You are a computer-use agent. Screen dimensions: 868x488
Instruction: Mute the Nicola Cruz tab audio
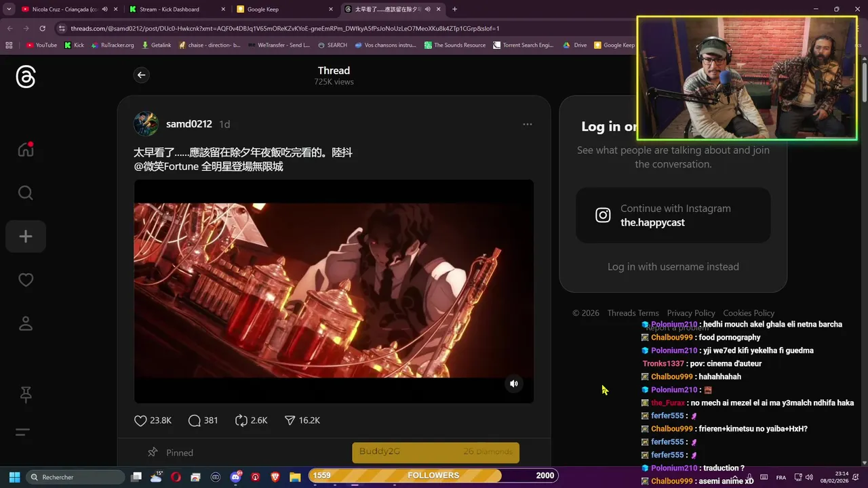coord(104,9)
